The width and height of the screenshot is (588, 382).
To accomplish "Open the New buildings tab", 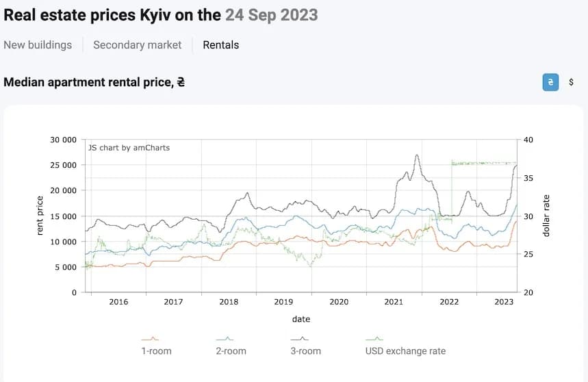I will (x=38, y=44).
